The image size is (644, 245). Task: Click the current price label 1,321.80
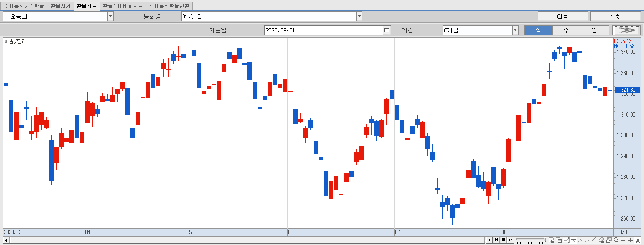[627, 90]
